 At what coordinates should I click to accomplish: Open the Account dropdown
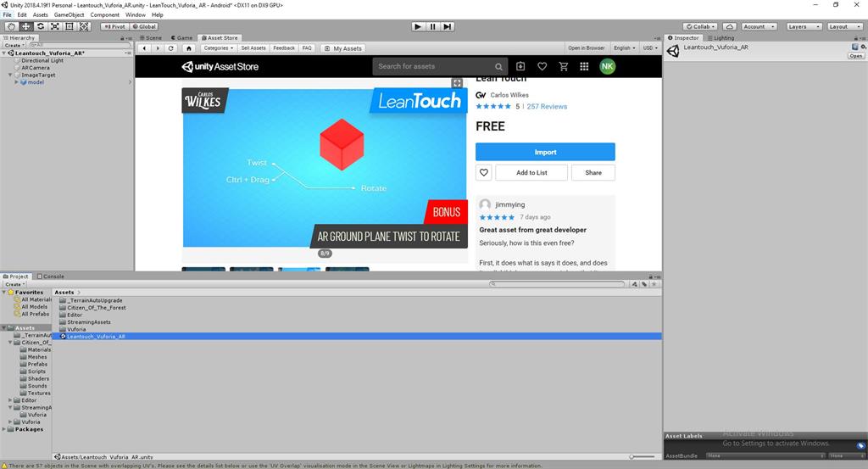759,26
